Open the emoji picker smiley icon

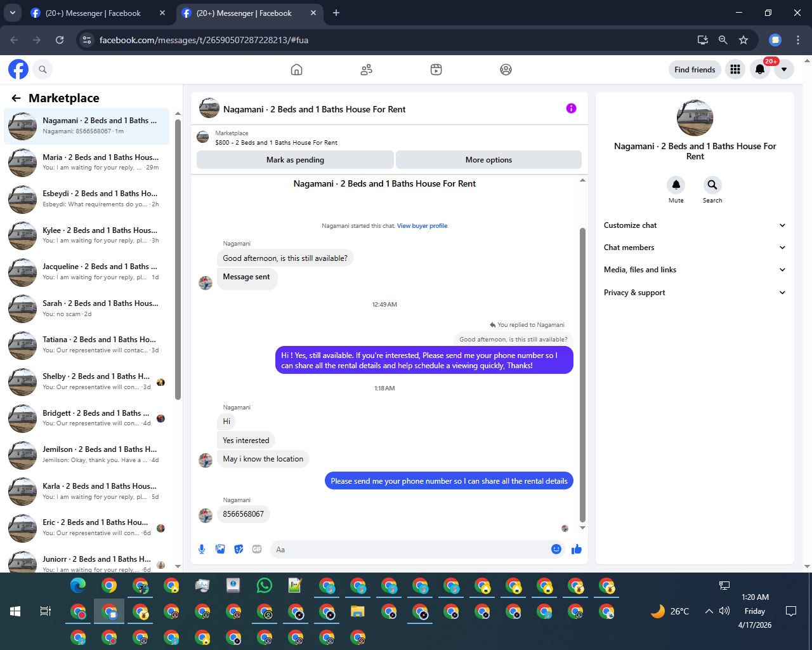(x=556, y=549)
